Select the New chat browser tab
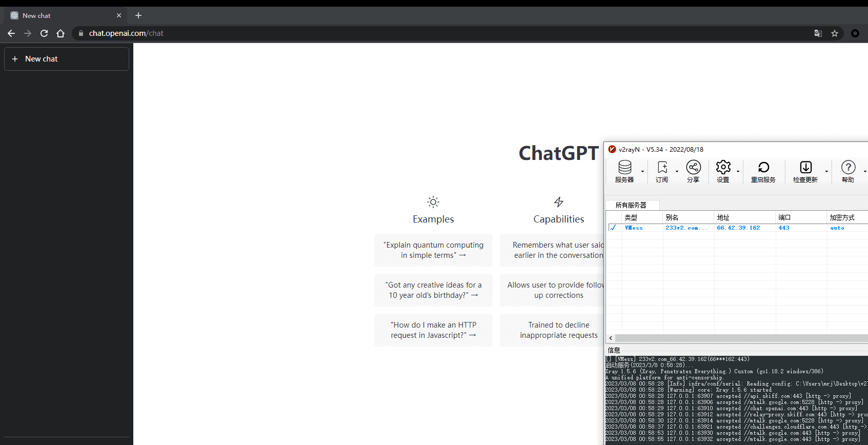The height and width of the screenshot is (445, 868). coord(66,15)
